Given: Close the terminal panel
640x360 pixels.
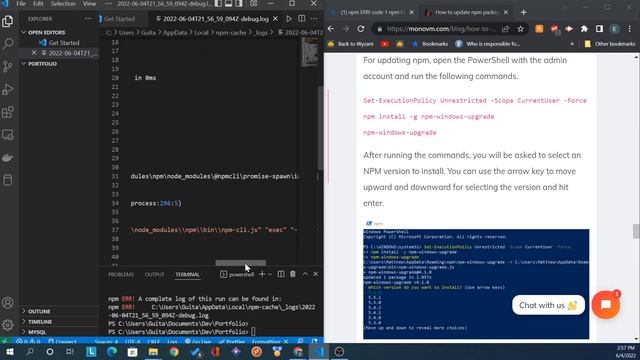Looking at the screenshot, I should tap(316, 274).
